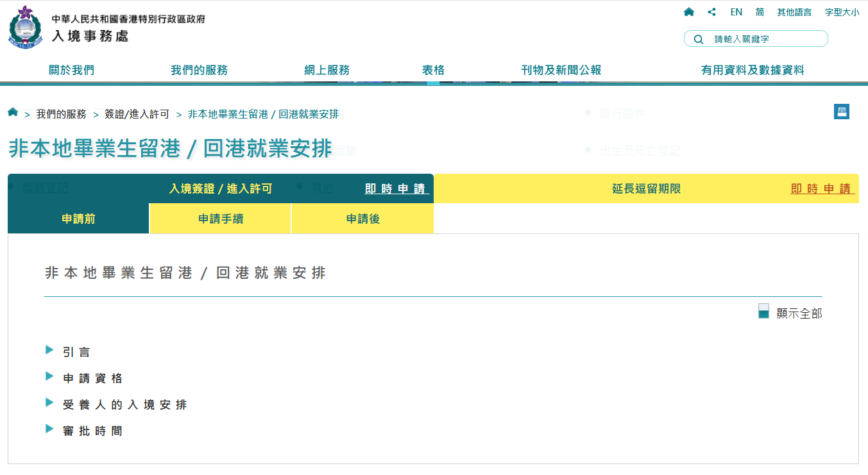Open the 網上服務 menu item
Image resolution: width=868 pixels, height=475 pixels.
[328, 70]
